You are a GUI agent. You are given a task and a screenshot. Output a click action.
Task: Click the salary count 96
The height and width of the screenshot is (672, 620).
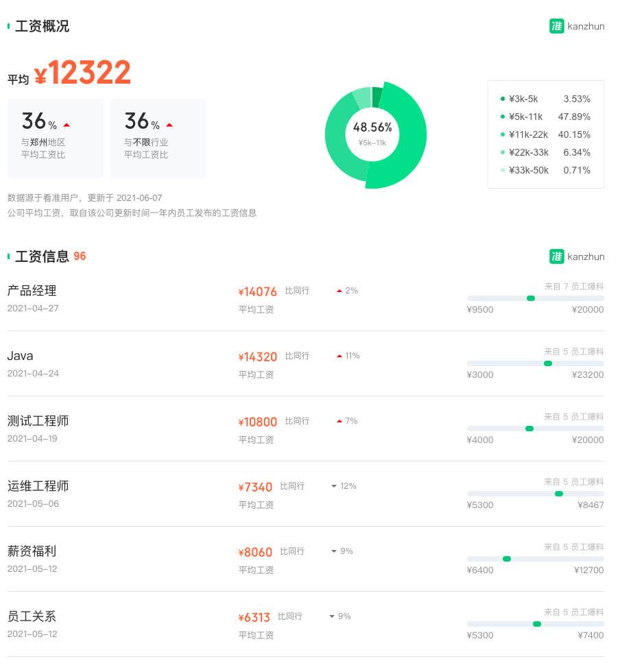(x=80, y=256)
